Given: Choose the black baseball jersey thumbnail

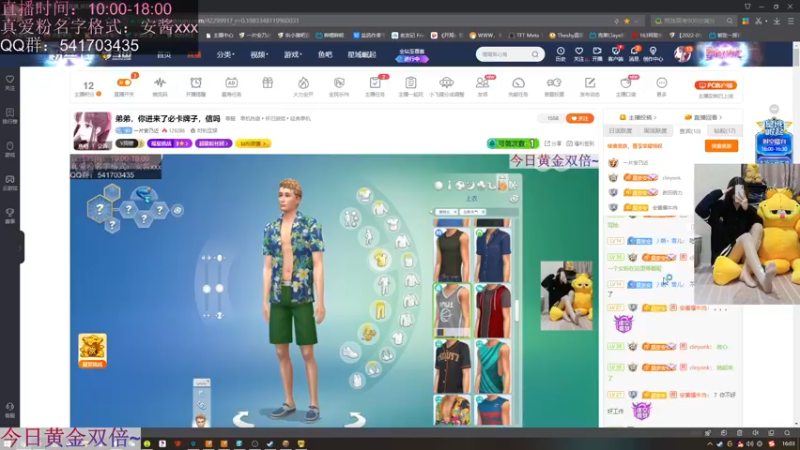Looking at the screenshot, I should point(452,366).
